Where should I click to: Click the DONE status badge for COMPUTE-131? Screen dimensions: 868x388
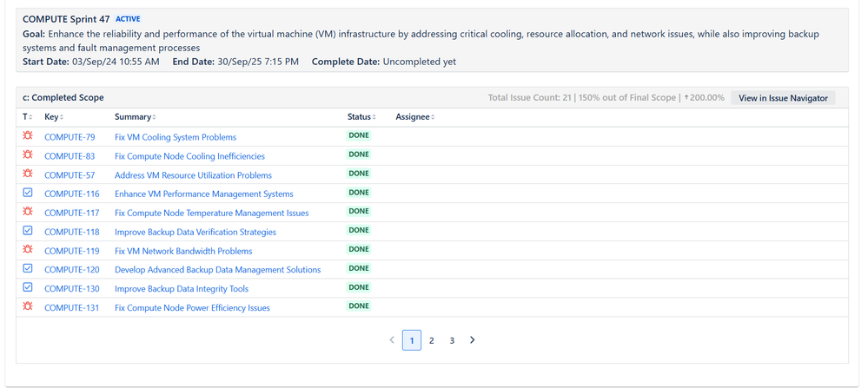pos(359,306)
